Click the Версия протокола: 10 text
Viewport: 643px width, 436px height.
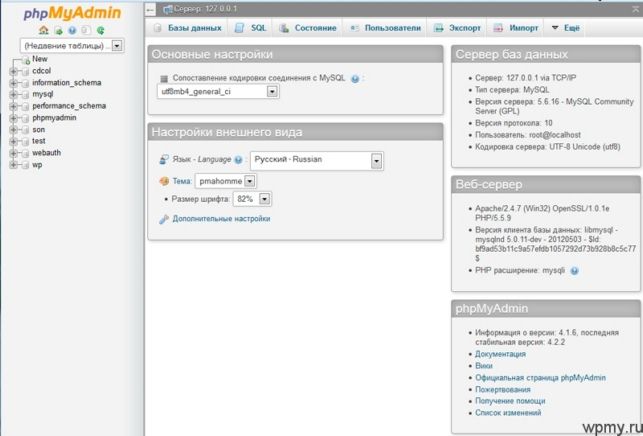pos(513,123)
